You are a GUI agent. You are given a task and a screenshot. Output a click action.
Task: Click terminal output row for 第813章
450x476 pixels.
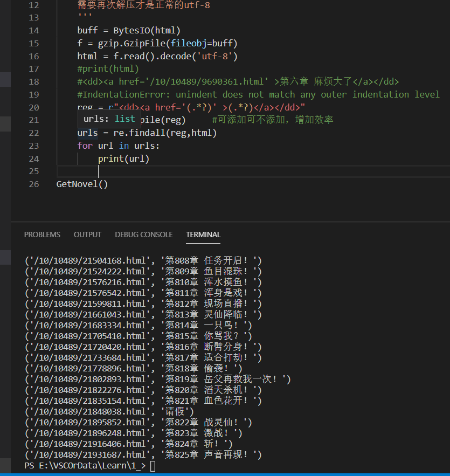tap(143, 314)
